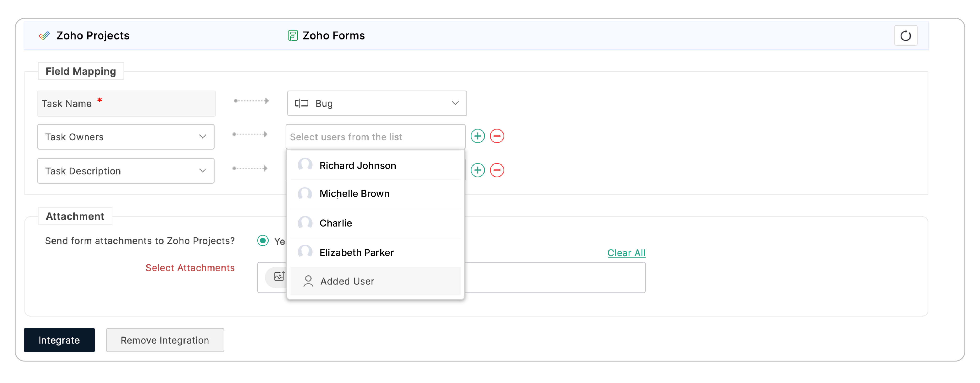Expand the Task Owners dropdown
The width and height of the screenshot is (980, 383).
(x=126, y=137)
